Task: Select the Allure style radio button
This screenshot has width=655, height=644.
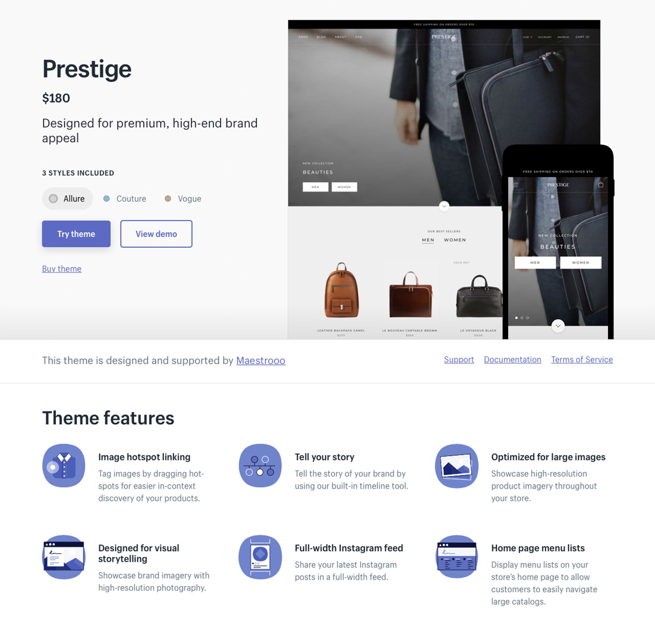Action: (54, 198)
